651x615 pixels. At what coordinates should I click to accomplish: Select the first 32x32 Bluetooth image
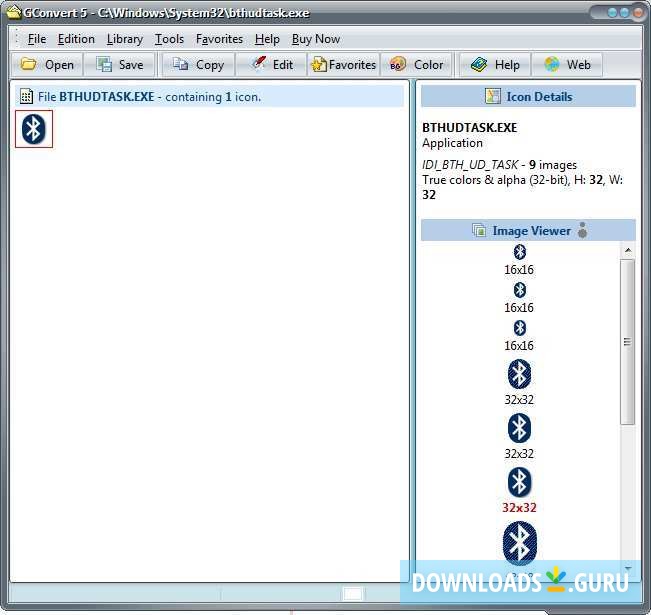(x=519, y=375)
